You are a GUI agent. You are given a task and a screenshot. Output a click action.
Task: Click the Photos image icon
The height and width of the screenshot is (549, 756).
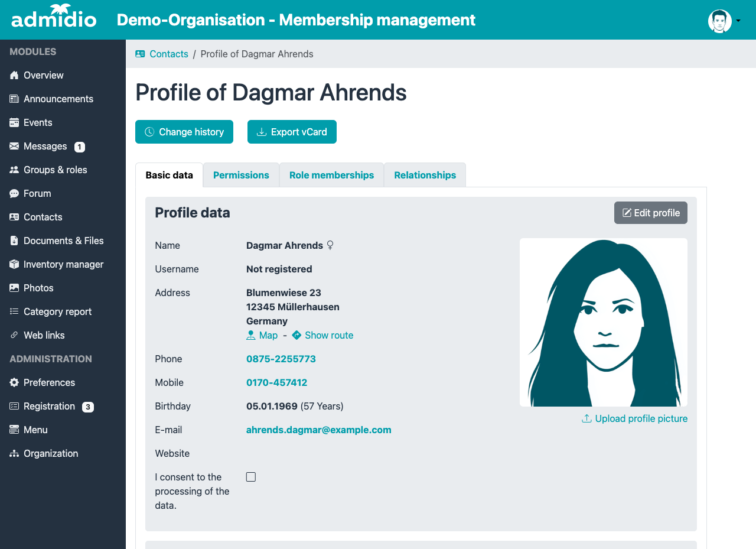tap(14, 288)
